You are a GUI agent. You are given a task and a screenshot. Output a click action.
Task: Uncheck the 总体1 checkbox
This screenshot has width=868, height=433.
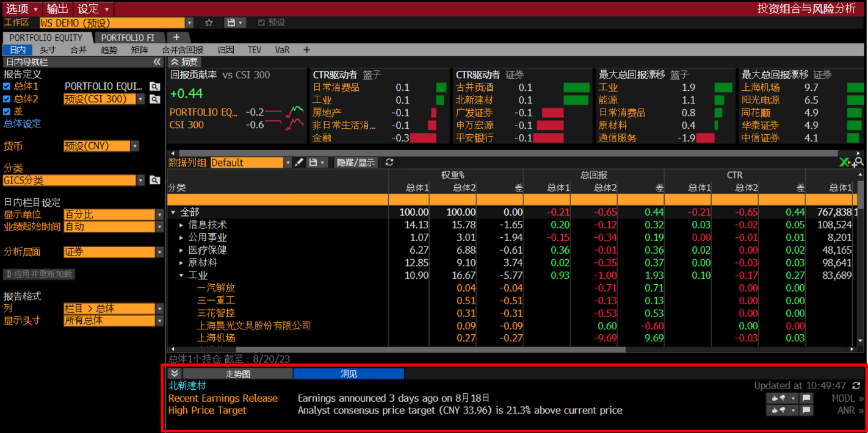coord(7,87)
